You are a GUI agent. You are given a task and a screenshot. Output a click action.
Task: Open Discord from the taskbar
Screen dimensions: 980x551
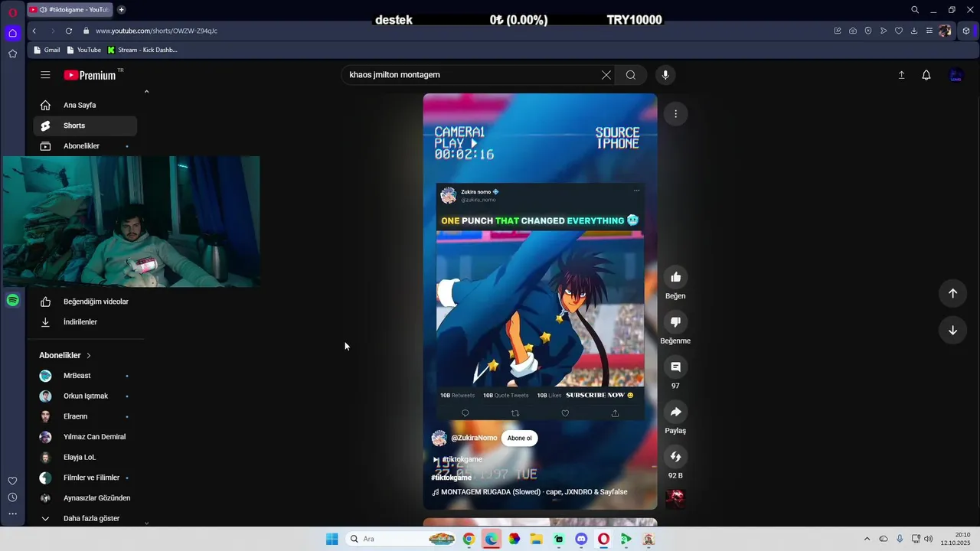coord(581,539)
